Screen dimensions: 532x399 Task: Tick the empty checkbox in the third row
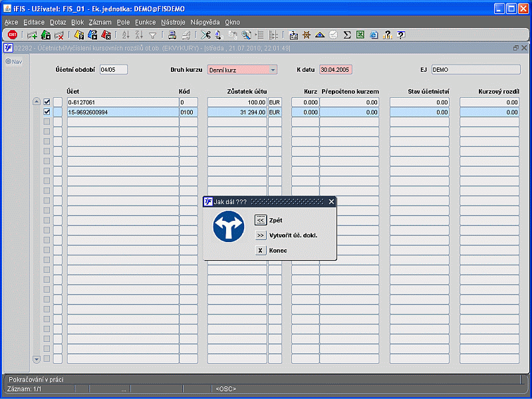click(47, 122)
